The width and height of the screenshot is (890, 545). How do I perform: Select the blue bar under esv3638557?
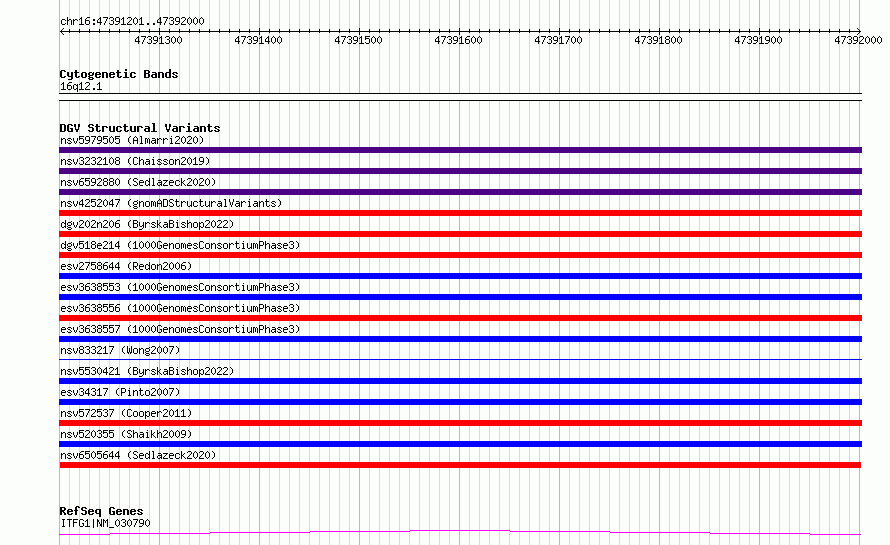(460, 339)
